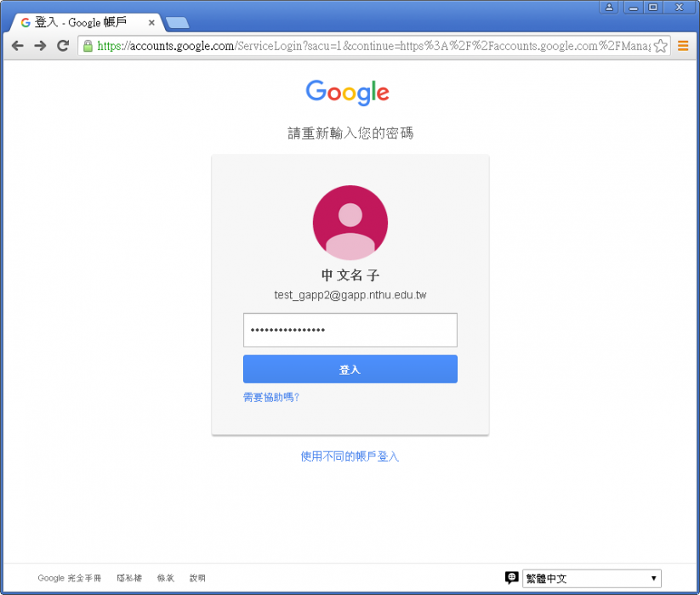
Task: Click the email test_gapp2@gapp.nthu.edu.tw text
Action: click(x=350, y=295)
